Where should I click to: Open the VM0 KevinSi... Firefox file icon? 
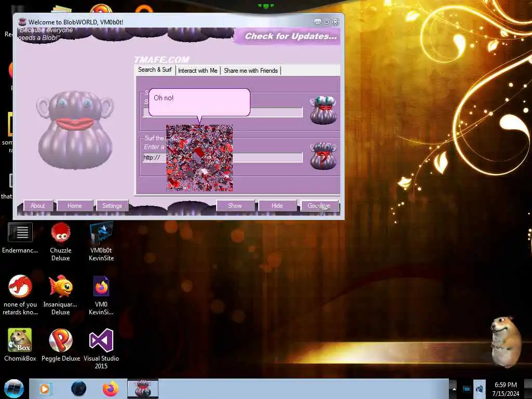pos(101,295)
